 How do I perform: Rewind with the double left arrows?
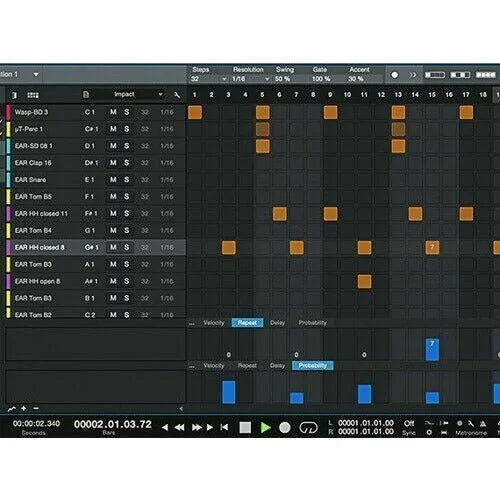(179, 427)
